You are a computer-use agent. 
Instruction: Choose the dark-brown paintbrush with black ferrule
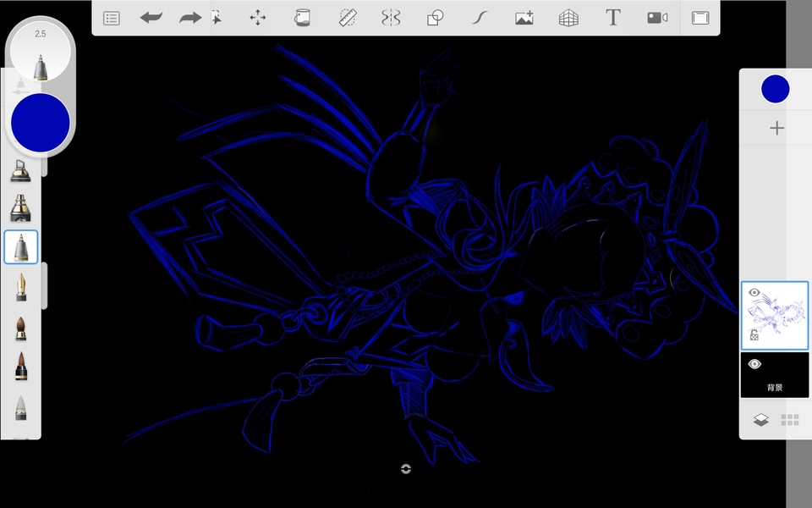pyautogui.click(x=20, y=366)
